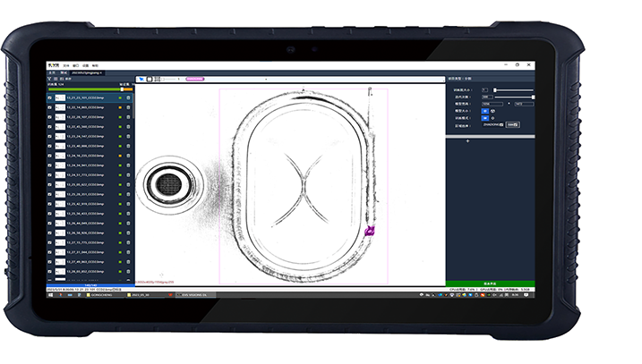Toggle checkbox for image 13_22_28_107
Viewport: 642px width, 364px height.
pyautogui.click(x=50, y=117)
